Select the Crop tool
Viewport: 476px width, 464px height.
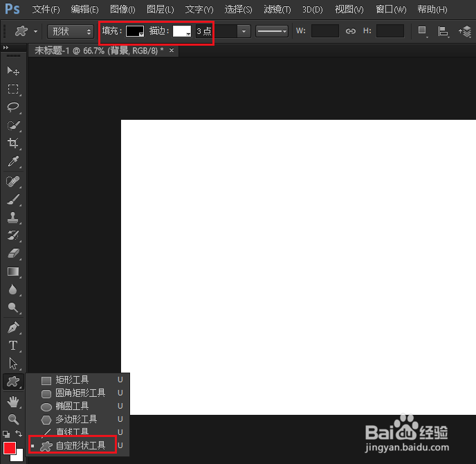[x=12, y=143]
